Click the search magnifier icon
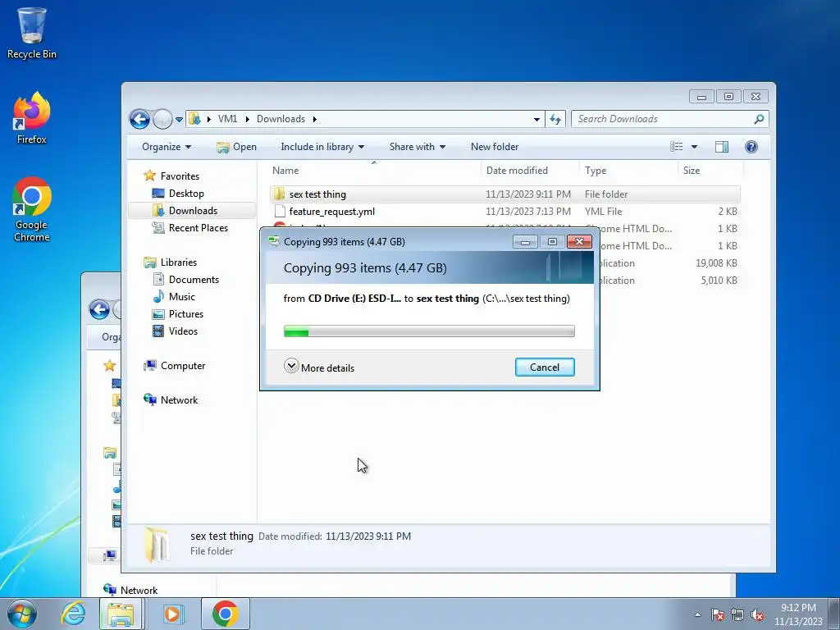This screenshot has width=840, height=630. tap(759, 119)
